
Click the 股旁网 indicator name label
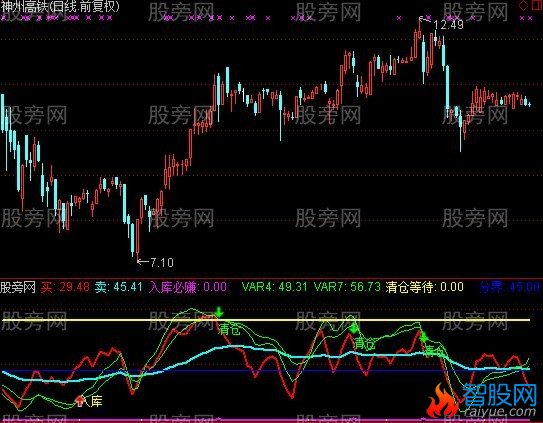[18, 287]
